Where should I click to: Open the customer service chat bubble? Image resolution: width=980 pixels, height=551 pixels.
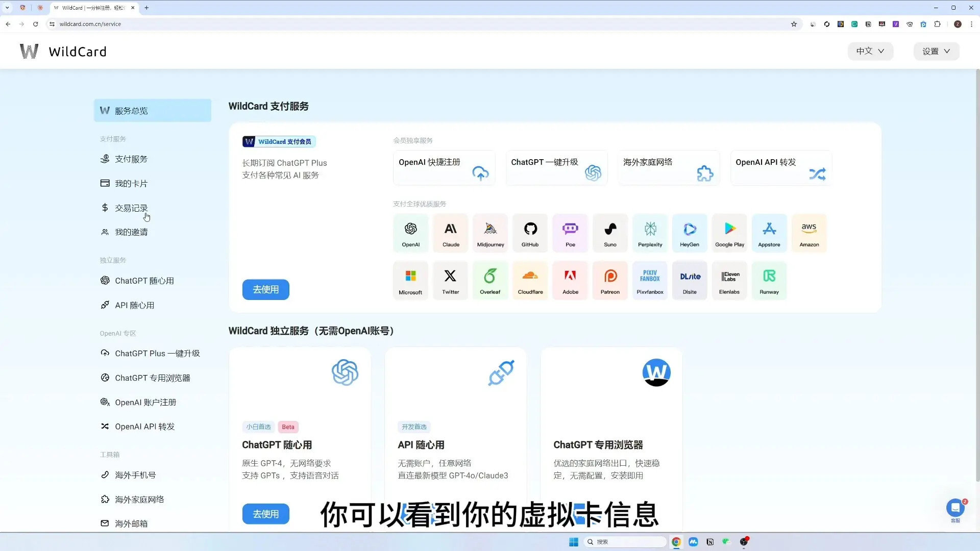955,508
